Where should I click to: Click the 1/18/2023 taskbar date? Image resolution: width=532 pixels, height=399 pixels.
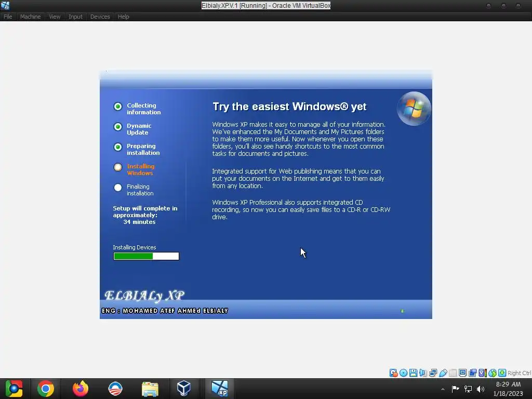508,394
